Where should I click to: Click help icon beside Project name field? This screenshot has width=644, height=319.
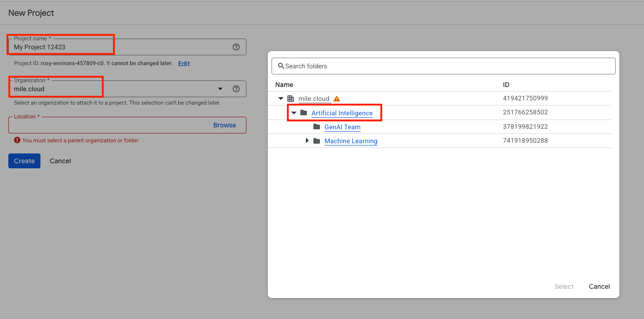coord(236,47)
